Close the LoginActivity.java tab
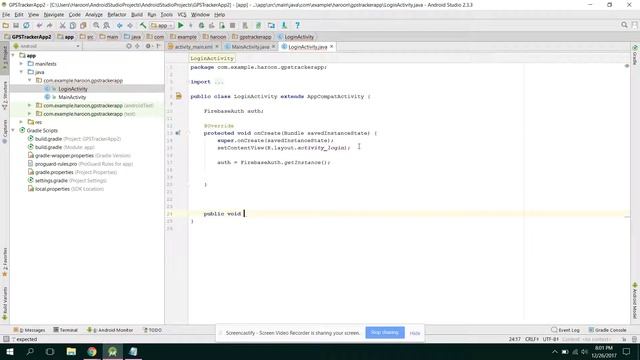 coord(331,47)
